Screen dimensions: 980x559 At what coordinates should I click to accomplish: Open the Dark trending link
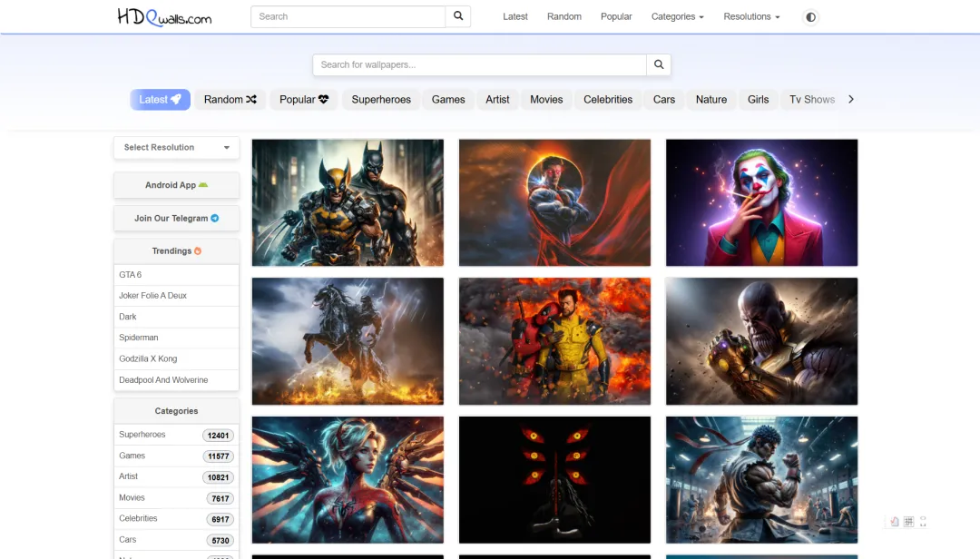click(176, 317)
